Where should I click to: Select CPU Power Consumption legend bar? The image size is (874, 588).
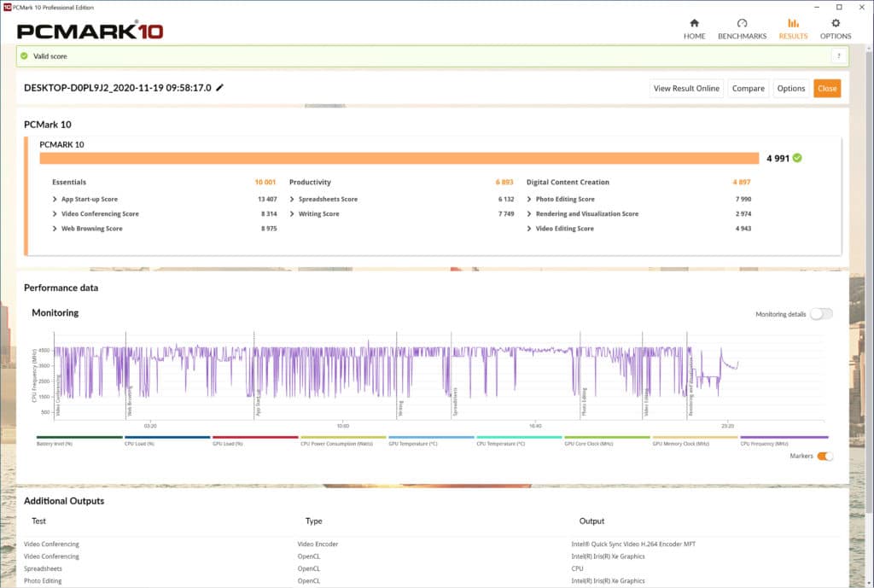(x=343, y=438)
